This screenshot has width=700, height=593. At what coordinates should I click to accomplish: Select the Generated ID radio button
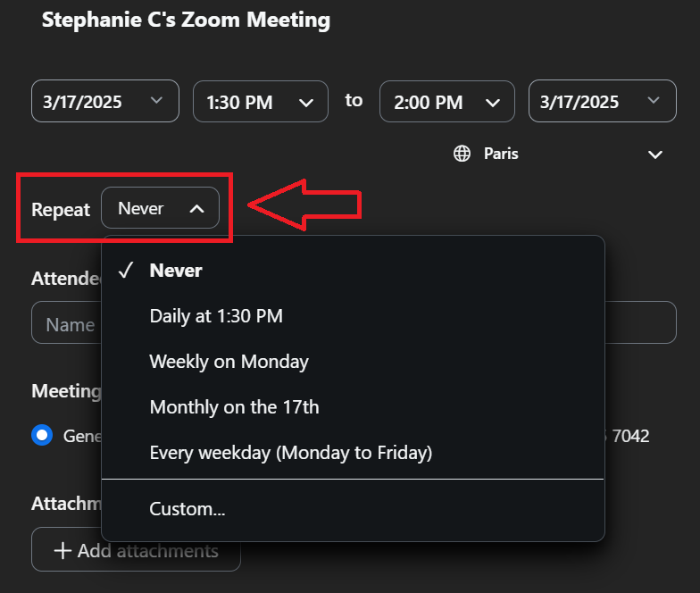[42, 436]
